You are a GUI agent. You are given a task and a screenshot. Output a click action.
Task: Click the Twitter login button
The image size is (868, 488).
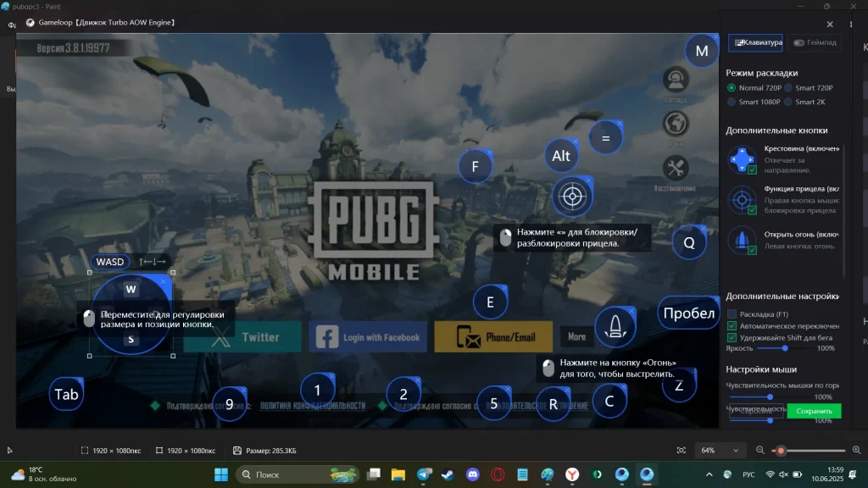[242, 337]
